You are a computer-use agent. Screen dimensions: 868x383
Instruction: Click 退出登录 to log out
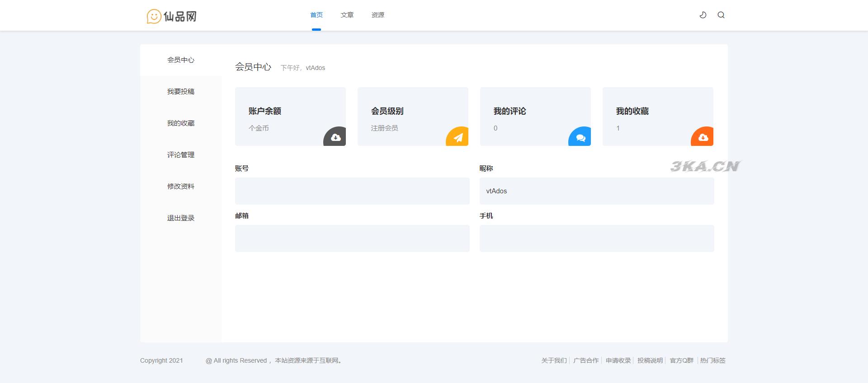[x=181, y=218]
